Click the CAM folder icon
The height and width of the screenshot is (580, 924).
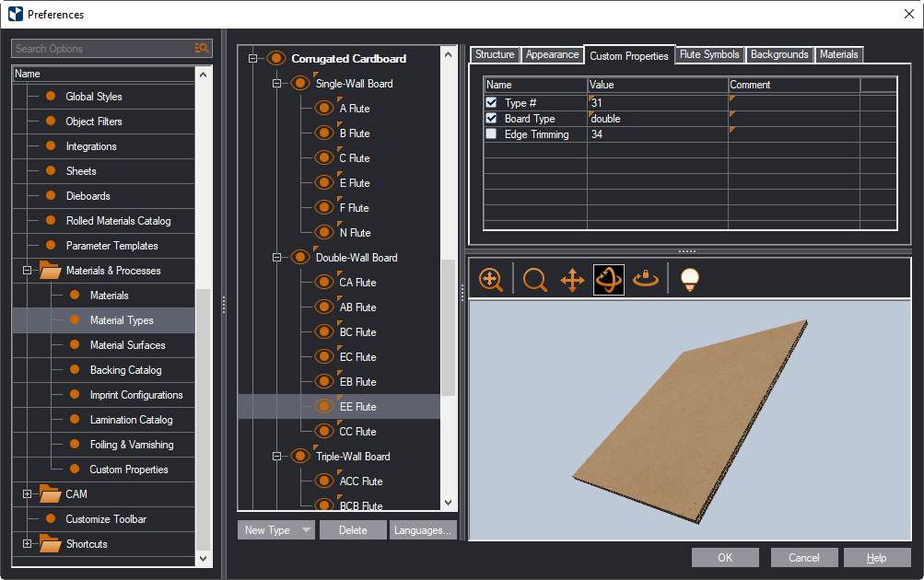tap(50, 494)
